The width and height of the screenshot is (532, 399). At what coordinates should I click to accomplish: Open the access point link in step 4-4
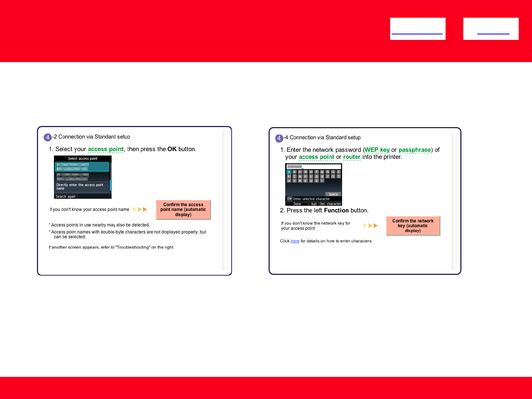click(x=317, y=157)
